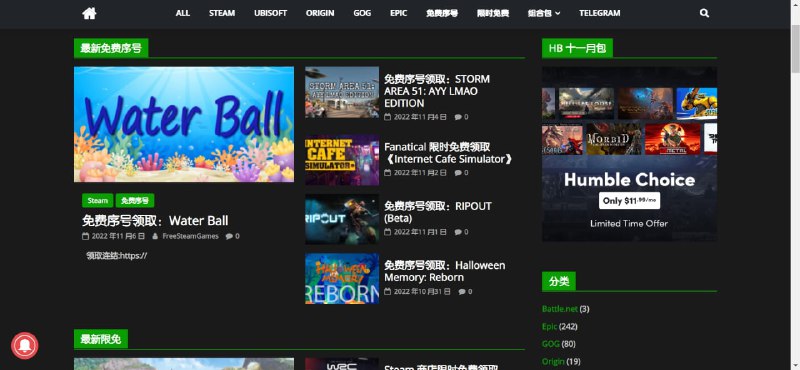Image resolution: width=800 pixels, height=370 pixels.
Task: Open the 免费序号领取：Water Ball post title
Action: click(155, 220)
